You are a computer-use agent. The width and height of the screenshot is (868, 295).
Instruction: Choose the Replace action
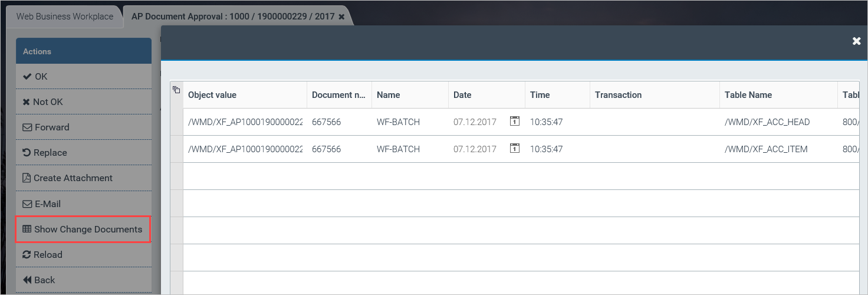click(x=44, y=153)
